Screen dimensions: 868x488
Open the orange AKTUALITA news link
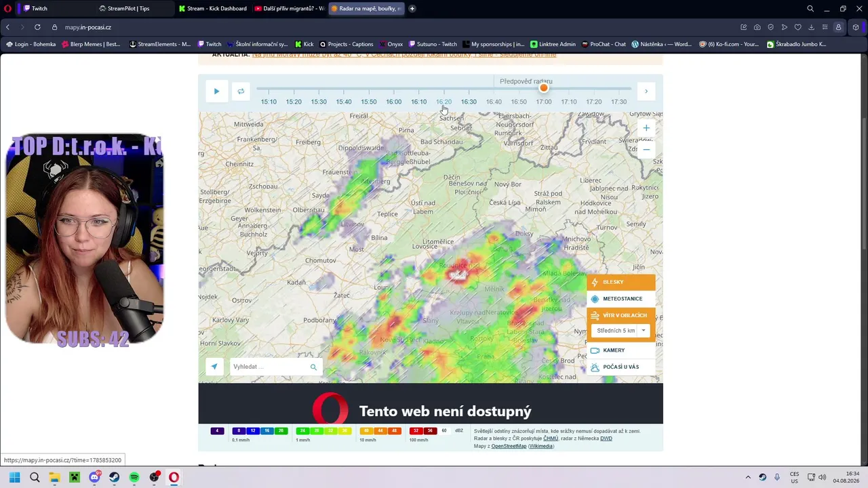404,55
